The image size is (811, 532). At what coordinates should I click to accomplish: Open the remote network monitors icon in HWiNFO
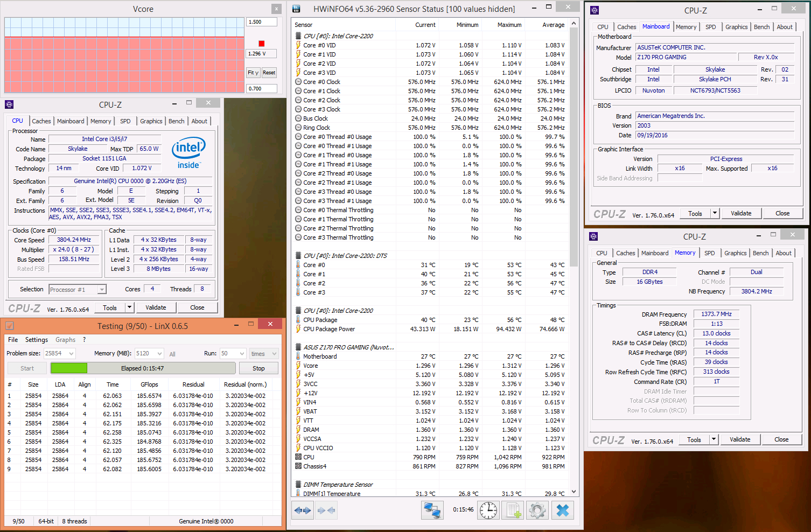(432, 510)
